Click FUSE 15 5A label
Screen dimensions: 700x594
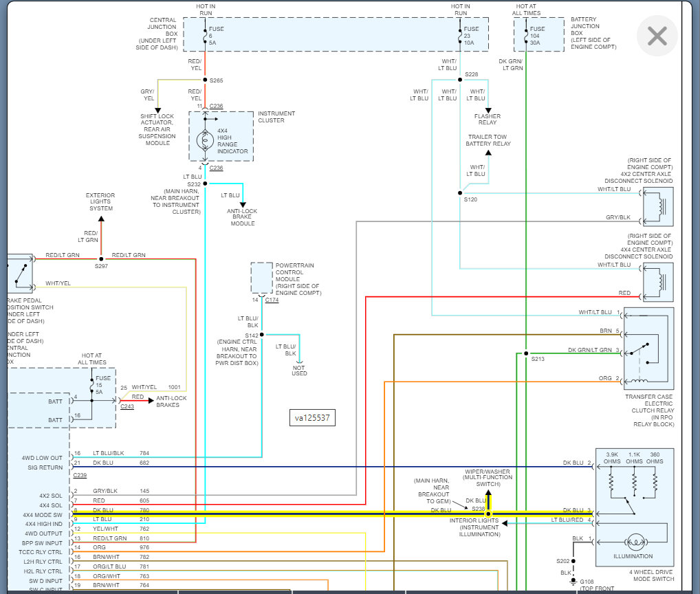(x=103, y=385)
